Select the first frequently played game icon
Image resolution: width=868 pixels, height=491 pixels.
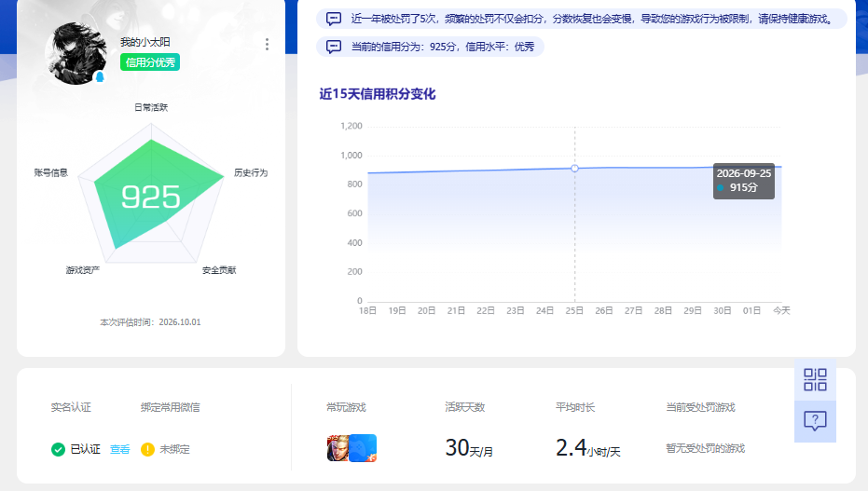click(x=338, y=448)
